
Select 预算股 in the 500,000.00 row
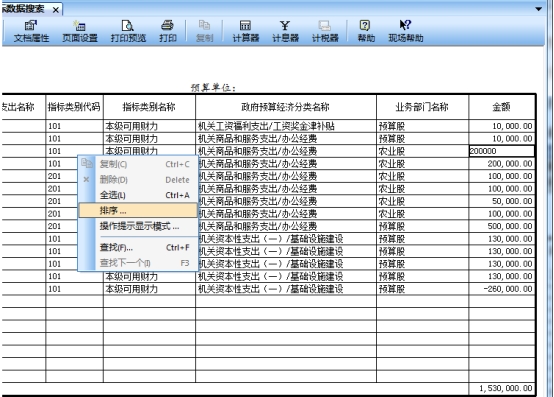click(x=422, y=226)
